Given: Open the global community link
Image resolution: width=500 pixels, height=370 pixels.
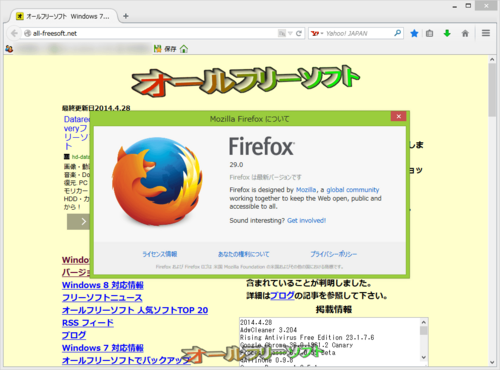Looking at the screenshot, I should (x=353, y=190).
